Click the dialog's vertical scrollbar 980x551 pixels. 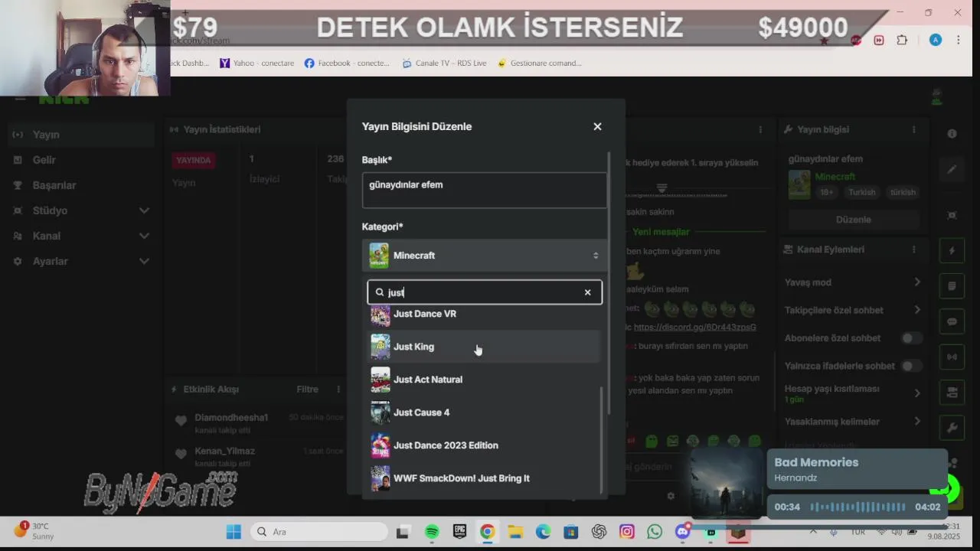(609, 283)
